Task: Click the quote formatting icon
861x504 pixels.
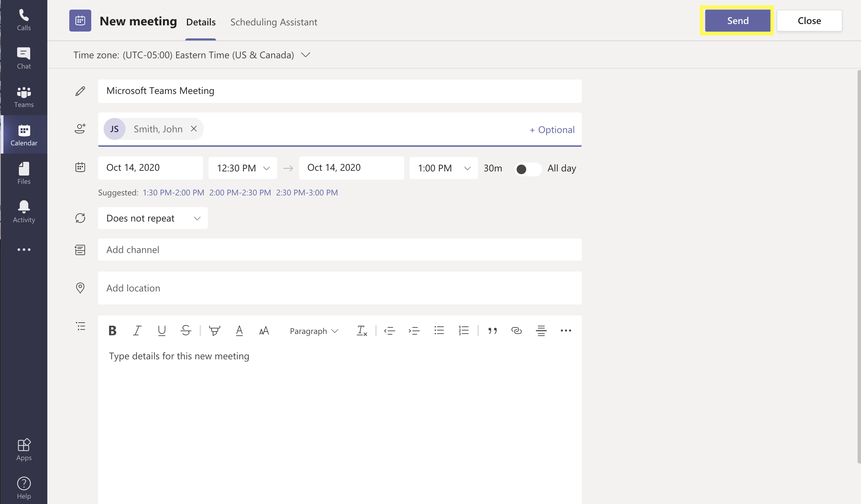Action: [492, 331]
